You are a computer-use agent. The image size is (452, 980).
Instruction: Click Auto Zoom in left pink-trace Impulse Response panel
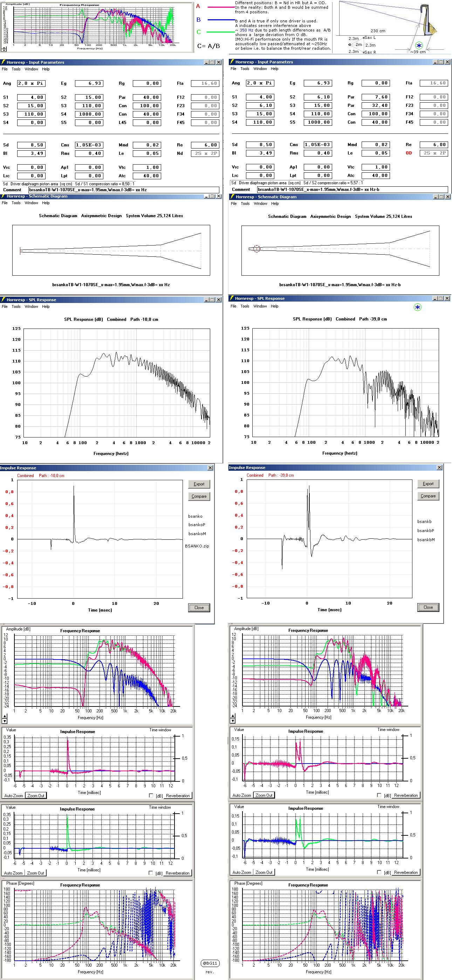pyautogui.click(x=14, y=795)
